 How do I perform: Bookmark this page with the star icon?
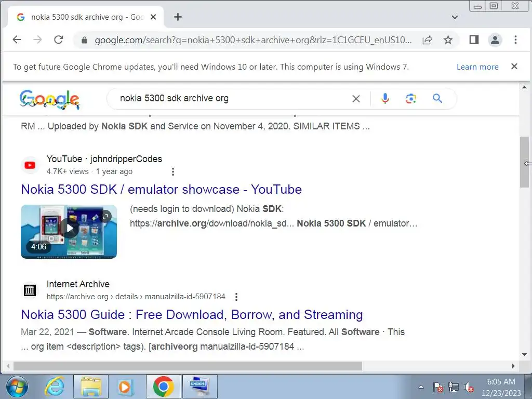click(448, 40)
